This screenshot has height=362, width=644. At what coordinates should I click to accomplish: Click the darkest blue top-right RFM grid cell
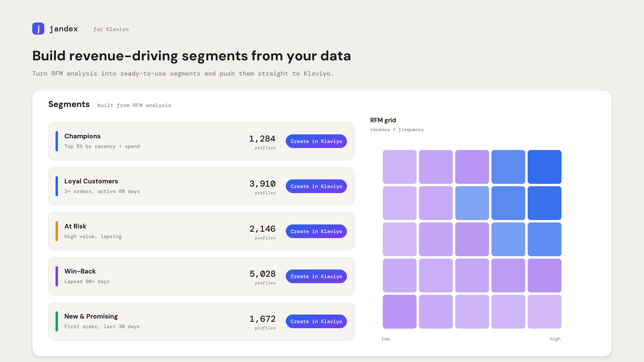point(544,167)
